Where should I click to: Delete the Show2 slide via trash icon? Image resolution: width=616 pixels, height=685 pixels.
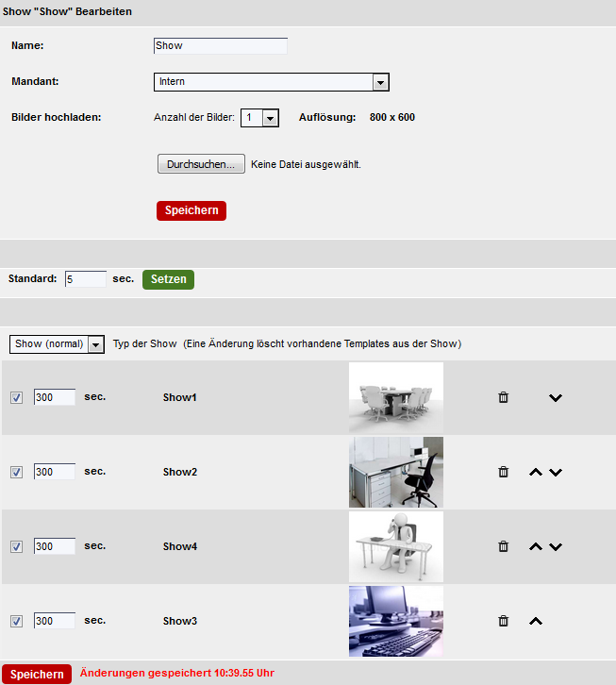point(504,472)
